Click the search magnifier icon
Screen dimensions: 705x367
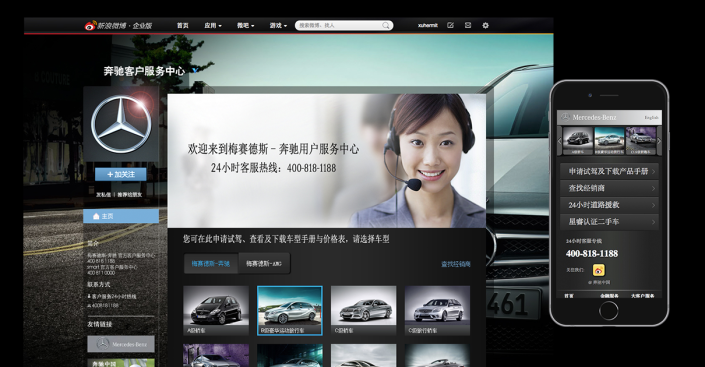(x=386, y=26)
